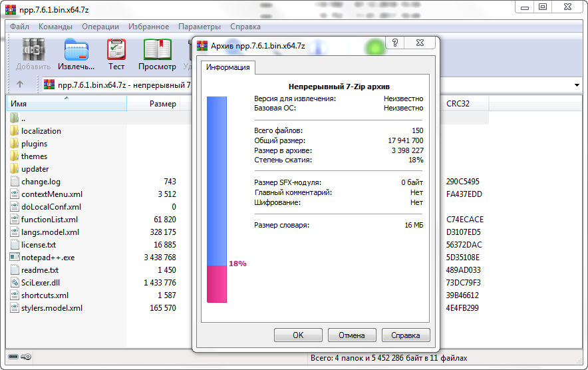Image resolution: width=588 pixels, height=370 pixels.
Task: Click the compression ratio bar graphic
Action: [217, 199]
